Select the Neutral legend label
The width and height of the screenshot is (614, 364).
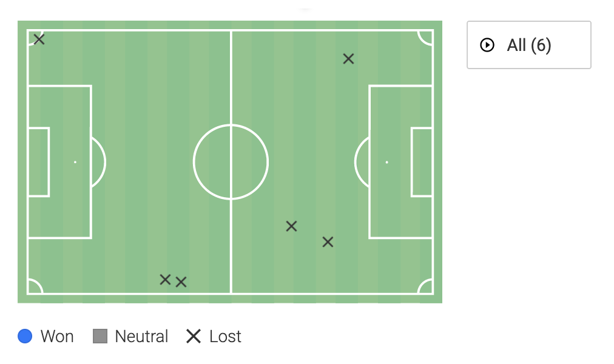pyautogui.click(x=141, y=336)
